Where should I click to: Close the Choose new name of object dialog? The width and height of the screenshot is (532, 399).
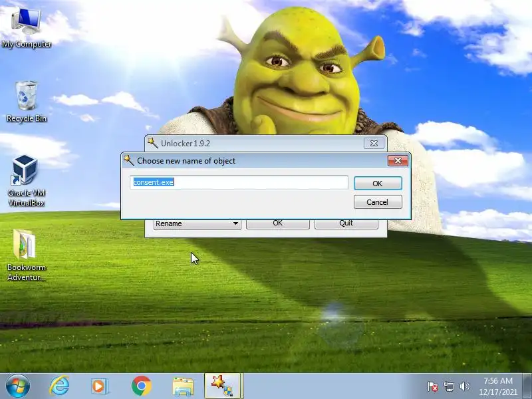click(x=398, y=160)
